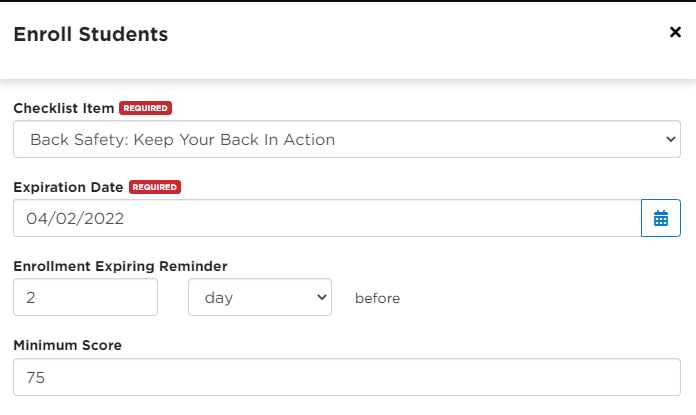The width and height of the screenshot is (696, 415).
Task: Select the 'Back Safety: Keep Your Back In Action' text
Action: pos(182,140)
